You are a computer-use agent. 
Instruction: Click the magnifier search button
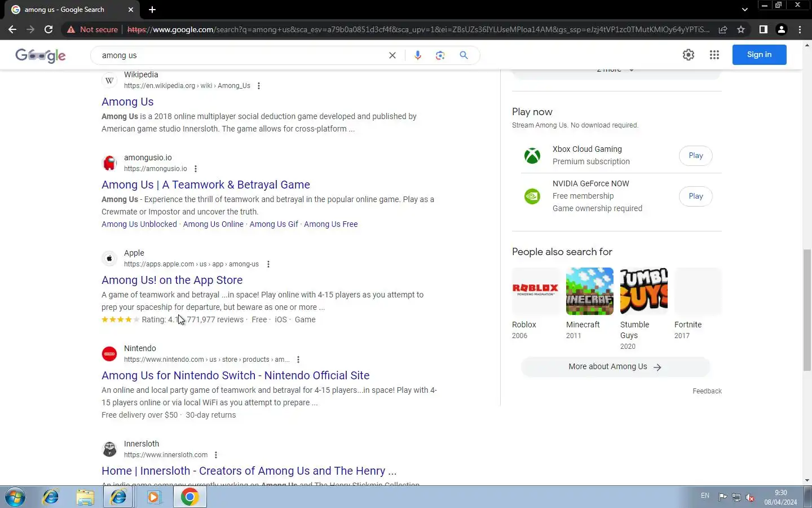(464, 55)
